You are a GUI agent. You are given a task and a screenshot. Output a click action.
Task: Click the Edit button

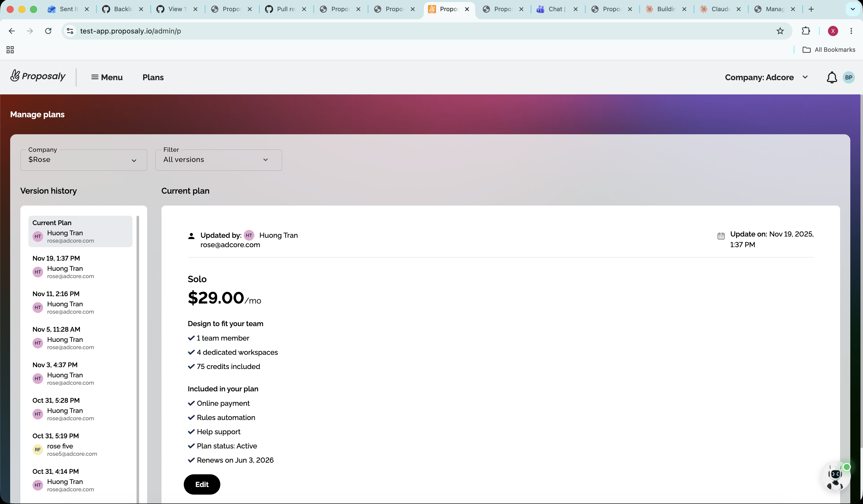[x=202, y=484]
